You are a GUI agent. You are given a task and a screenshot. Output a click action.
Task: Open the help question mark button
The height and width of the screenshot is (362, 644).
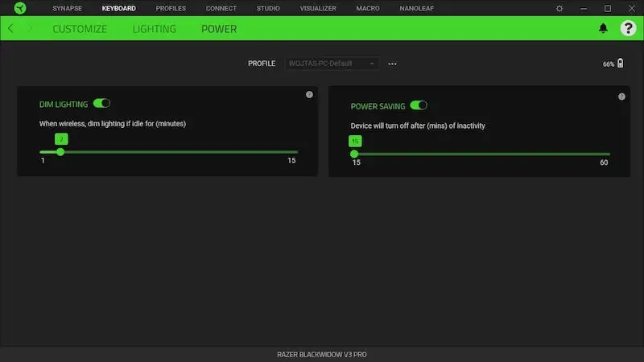[x=628, y=28]
